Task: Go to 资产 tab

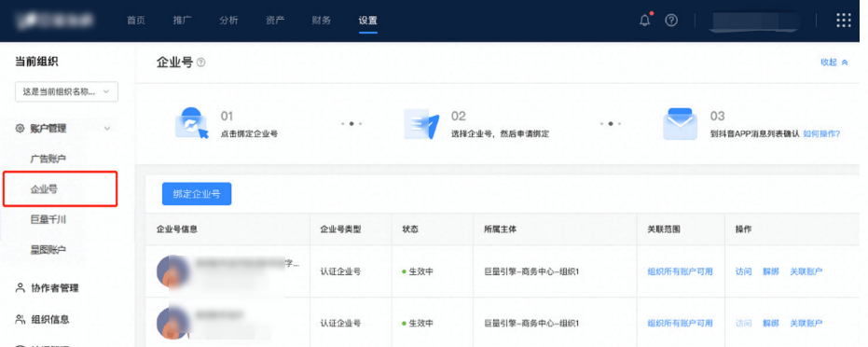Action: click(x=275, y=21)
